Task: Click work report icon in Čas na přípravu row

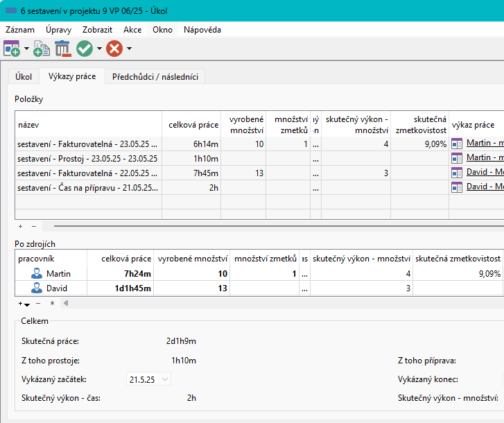Action: click(x=457, y=187)
